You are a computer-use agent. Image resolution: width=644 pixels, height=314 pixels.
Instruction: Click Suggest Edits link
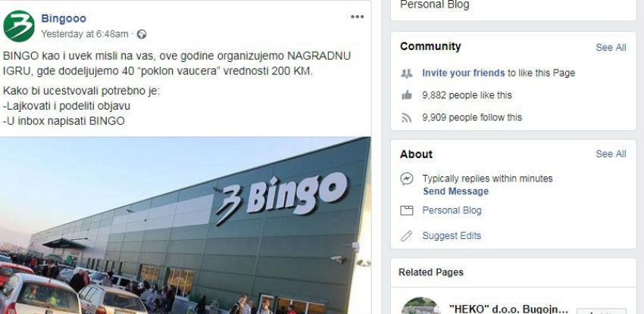pyautogui.click(x=452, y=236)
